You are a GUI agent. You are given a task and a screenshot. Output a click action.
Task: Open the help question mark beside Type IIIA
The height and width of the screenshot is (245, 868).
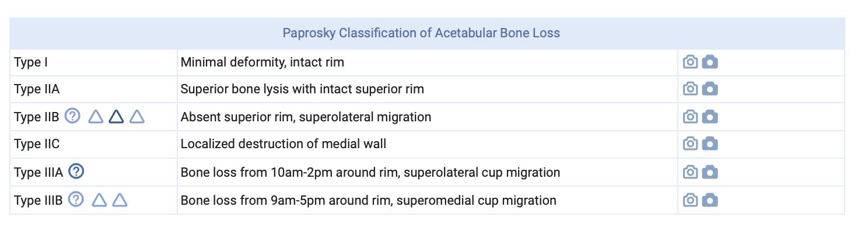pos(76,171)
